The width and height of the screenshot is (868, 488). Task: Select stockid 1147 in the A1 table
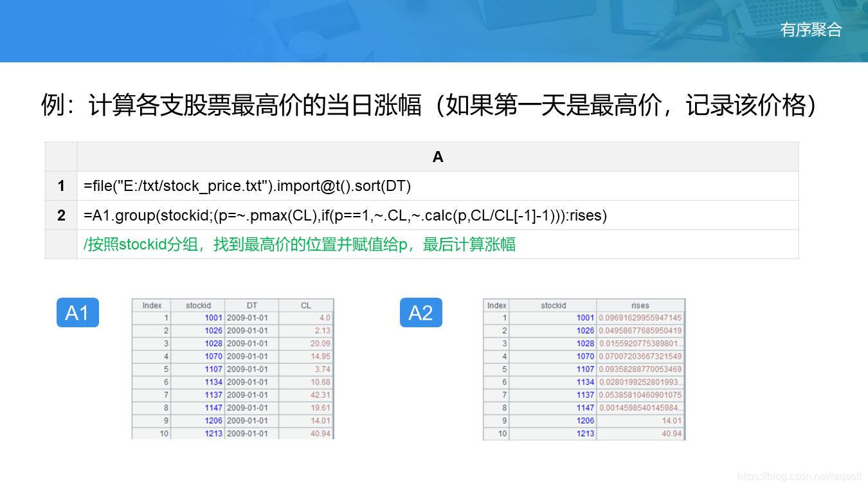(x=213, y=408)
